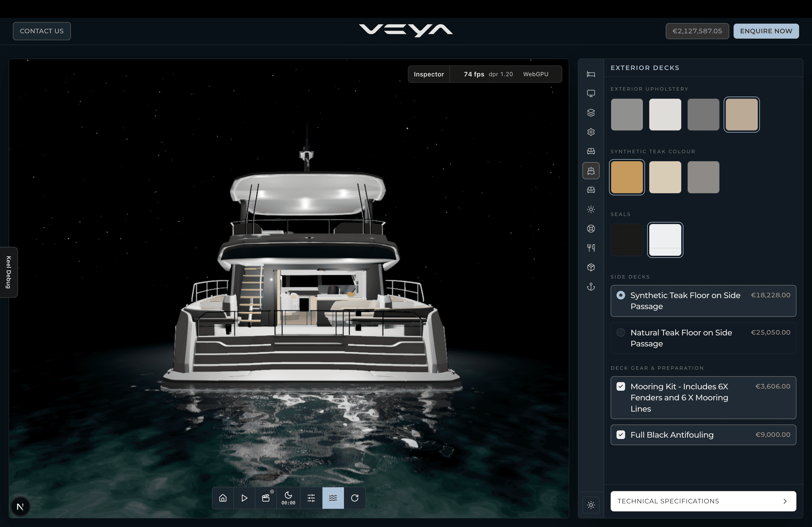Select the sofa icon below the ship icon

(591, 190)
